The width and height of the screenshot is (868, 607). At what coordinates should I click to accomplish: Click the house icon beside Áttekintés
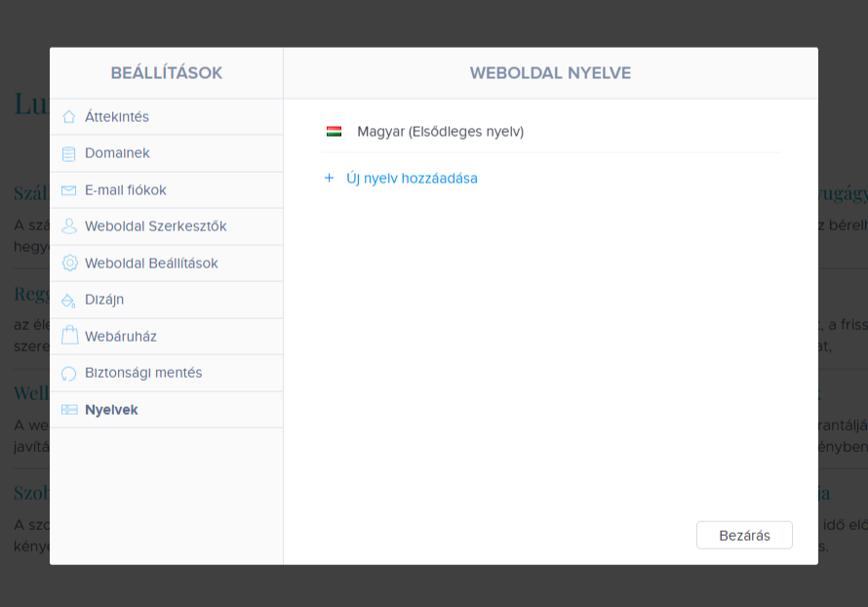(68, 117)
